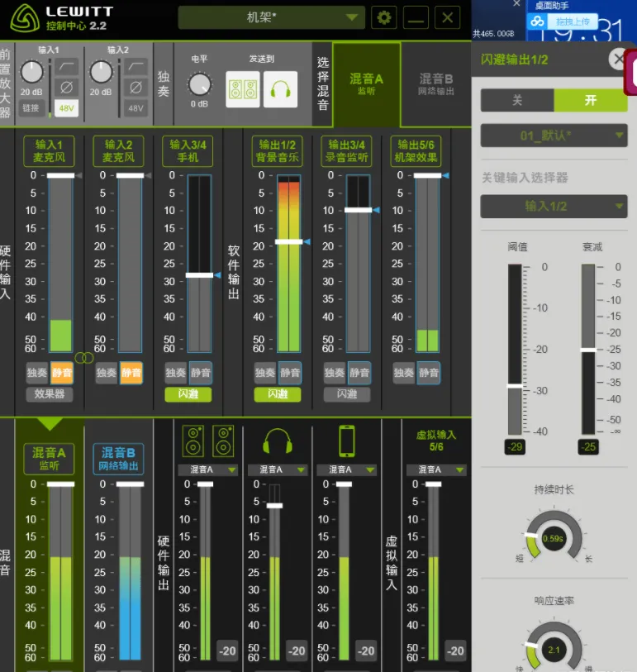The width and height of the screenshot is (637, 672).
Task: Send solo to headphones icon
Action: [280, 89]
